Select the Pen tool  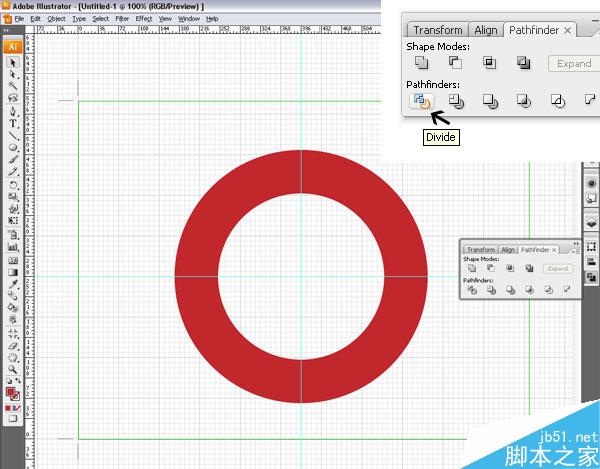13,112
